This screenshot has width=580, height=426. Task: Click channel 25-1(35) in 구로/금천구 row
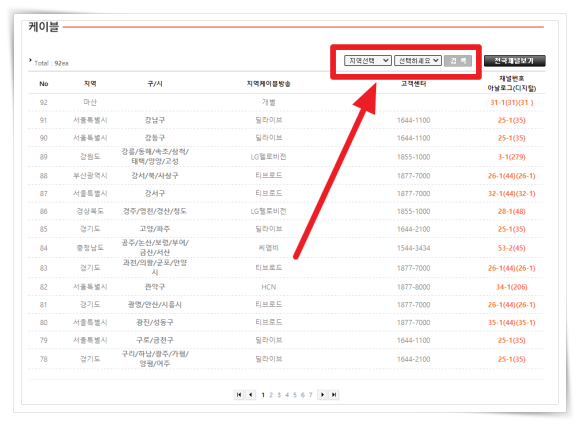coord(512,340)
